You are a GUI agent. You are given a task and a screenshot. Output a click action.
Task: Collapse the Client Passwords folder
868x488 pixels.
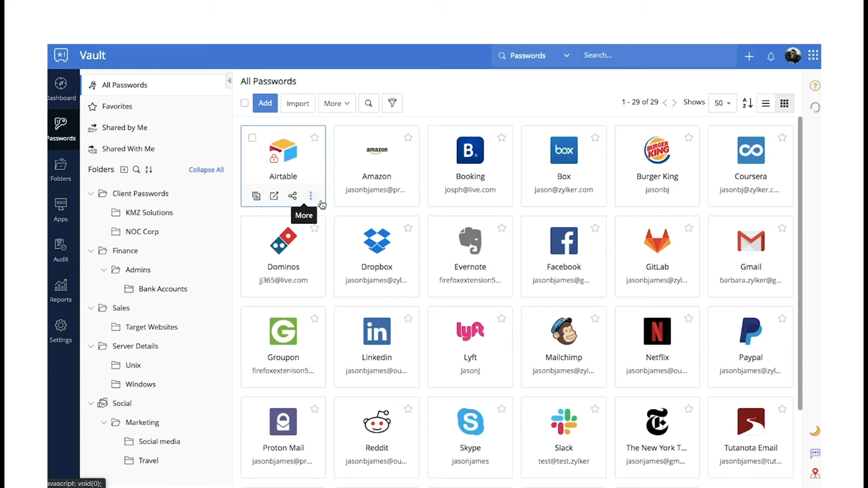[91, 193]
